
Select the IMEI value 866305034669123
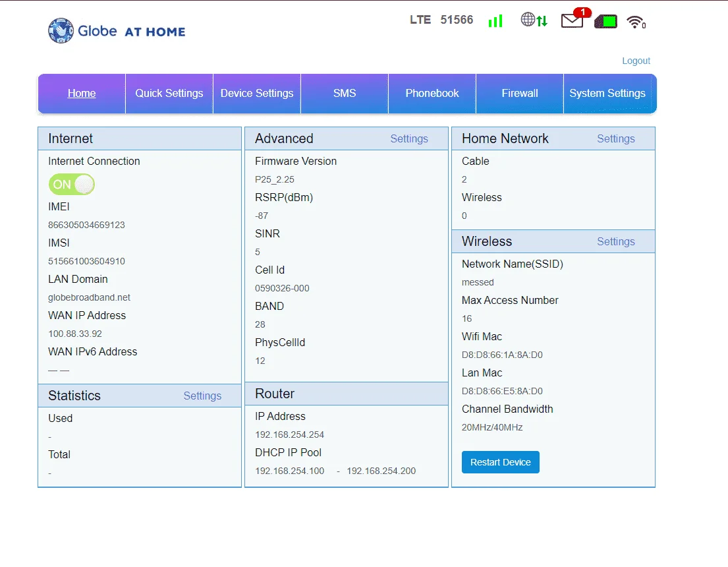(x=86, y=225)
